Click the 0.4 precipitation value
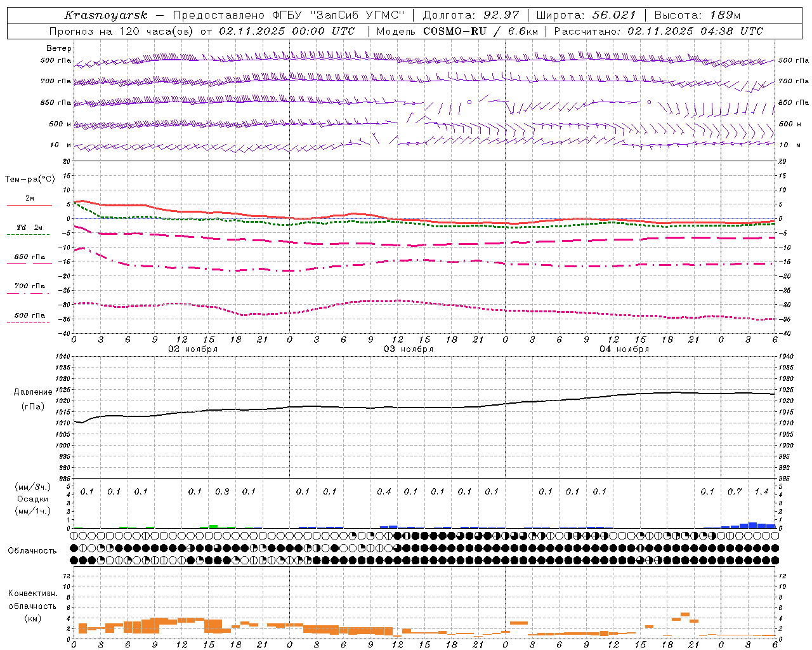812x650 pixels. tap(384, 492)
